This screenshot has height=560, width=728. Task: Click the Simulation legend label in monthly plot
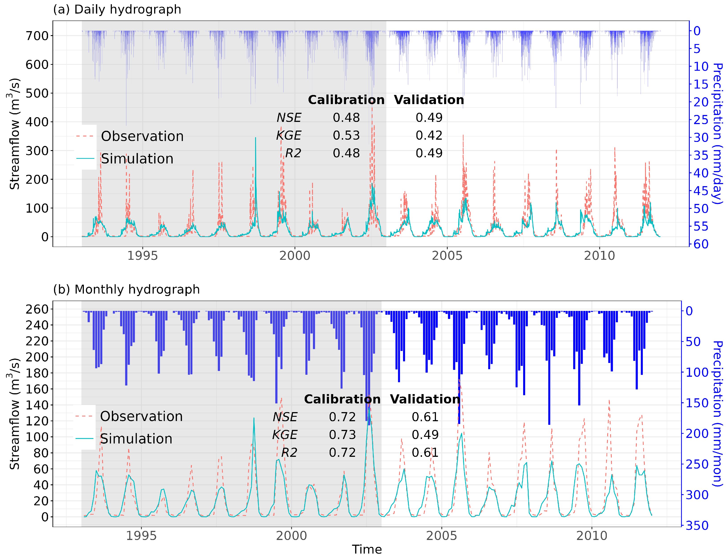pos(136,439)
